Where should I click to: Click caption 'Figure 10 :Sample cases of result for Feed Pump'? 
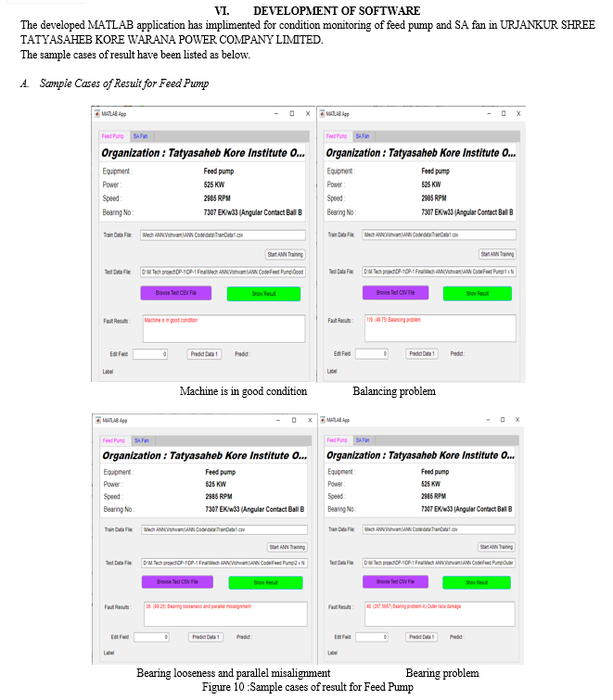(x=308, y=687)
